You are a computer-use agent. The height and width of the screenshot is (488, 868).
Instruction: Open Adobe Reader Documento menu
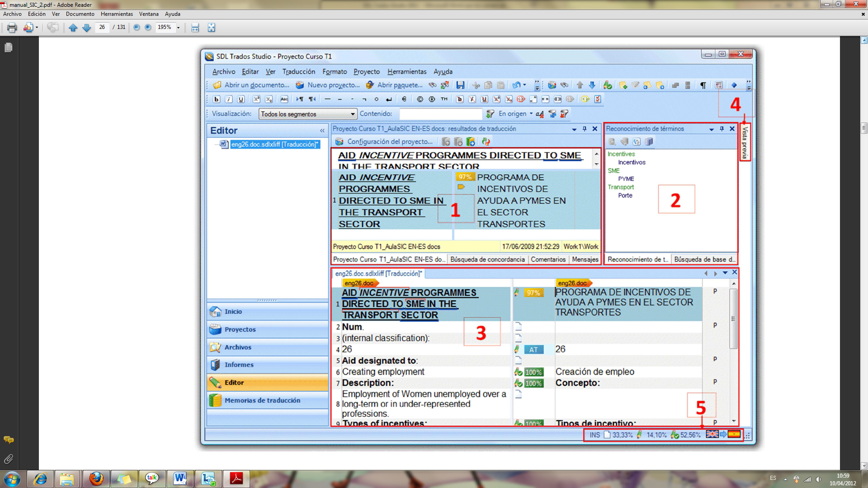(x=80, y=14)
